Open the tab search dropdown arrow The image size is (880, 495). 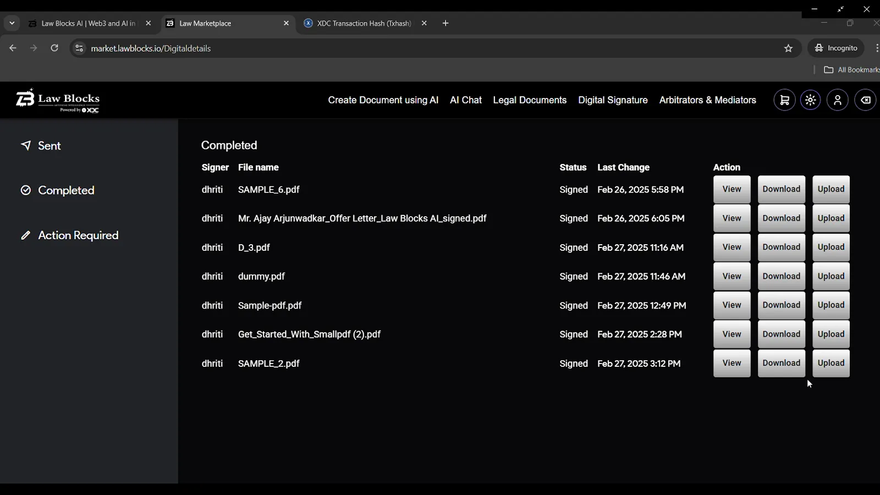pos(12,23)
